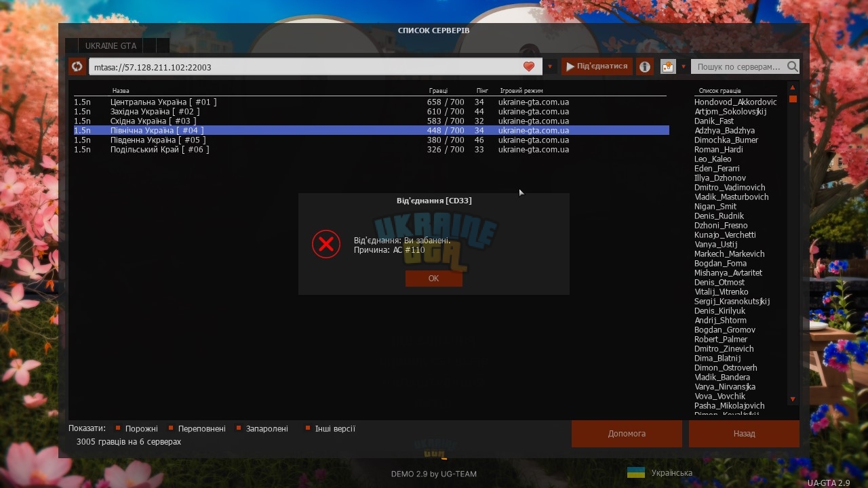Image resolution: width=868 pixels, height=488 pixels.
Task: Click player Hondovod_Akkordovic in the list
Action: tap(736, 102)
